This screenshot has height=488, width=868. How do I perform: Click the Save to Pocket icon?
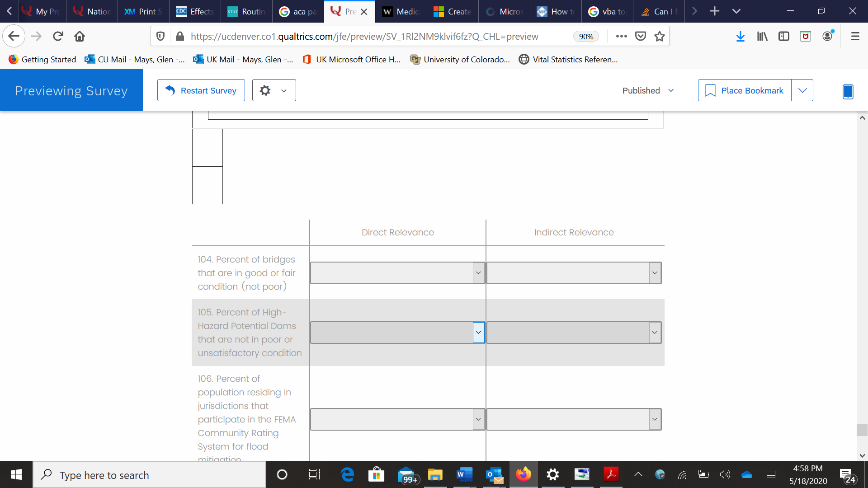pos(641,37)
